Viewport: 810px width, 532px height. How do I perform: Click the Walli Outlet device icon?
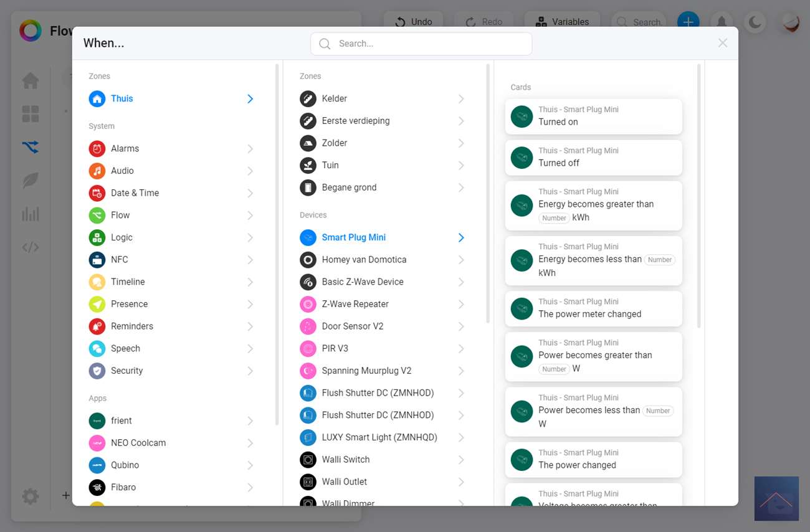[x=308, y=482]
